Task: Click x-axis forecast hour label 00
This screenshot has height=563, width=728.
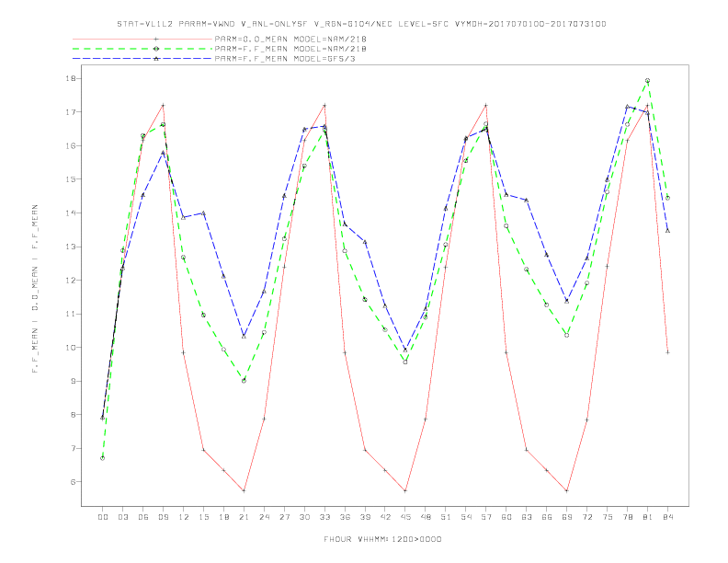Action: 103,517
